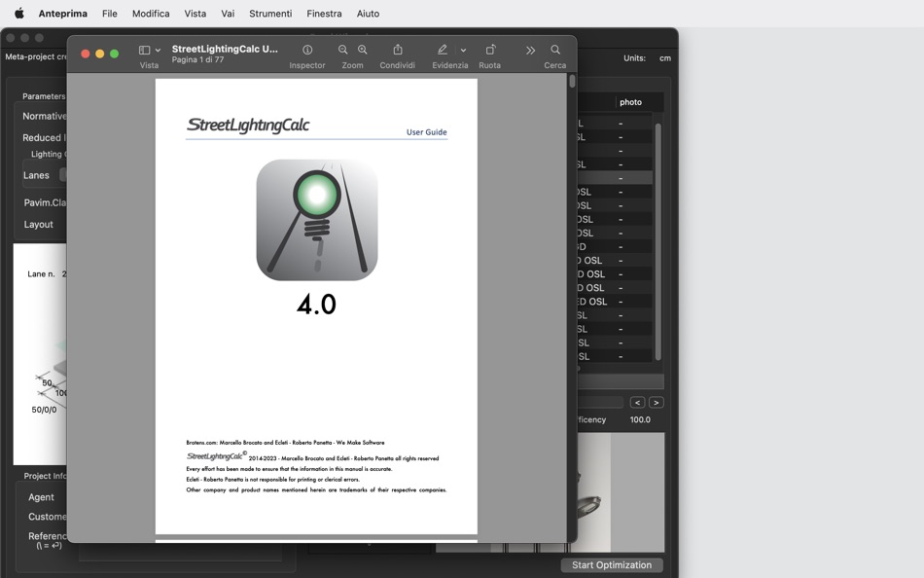Click the Units cm value
The image size is (924, 578).
[664, 57]
